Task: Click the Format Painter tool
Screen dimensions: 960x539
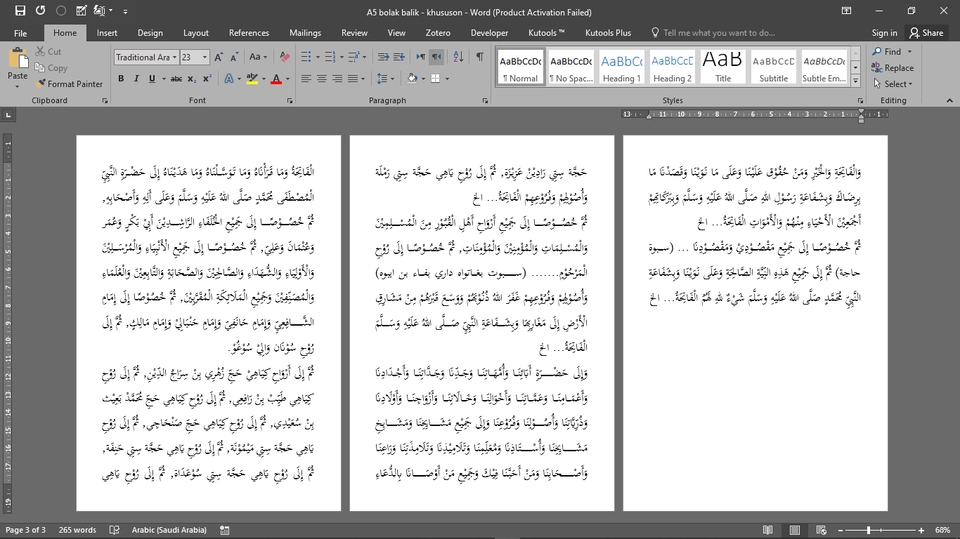Action: click(x=68, y=84)
